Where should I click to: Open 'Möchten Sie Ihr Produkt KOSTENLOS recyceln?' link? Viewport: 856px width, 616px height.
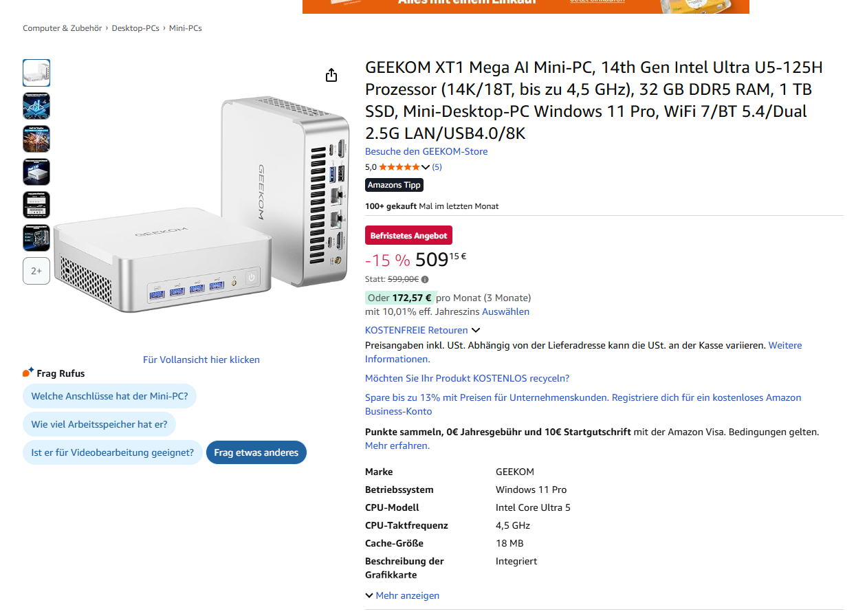pyautogui.click(x=468, y=378)
